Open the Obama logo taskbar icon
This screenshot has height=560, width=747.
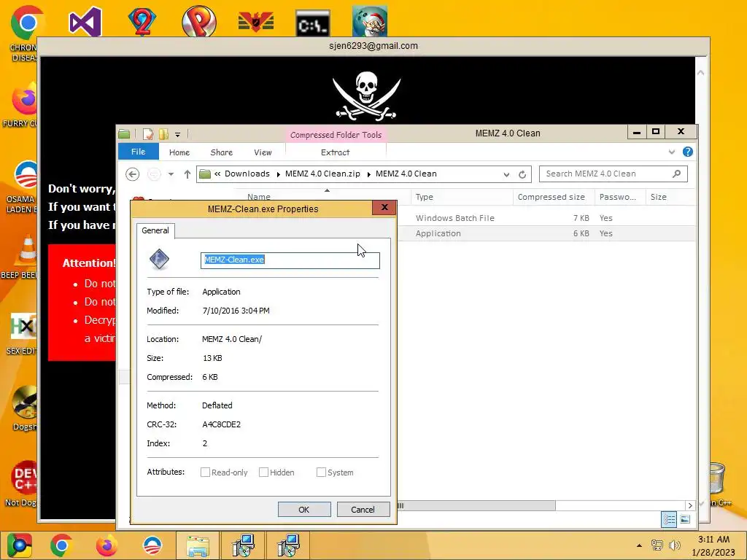pos(152,545)
